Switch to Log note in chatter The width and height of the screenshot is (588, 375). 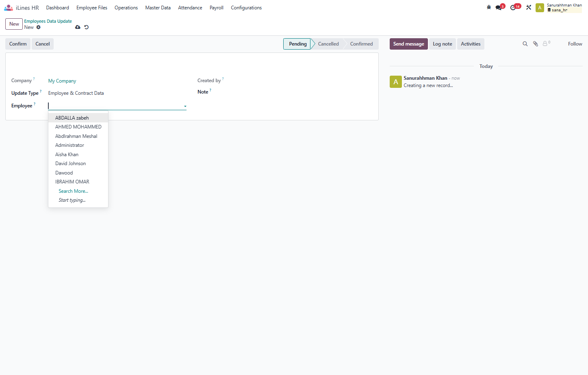[x=443, y=44]
